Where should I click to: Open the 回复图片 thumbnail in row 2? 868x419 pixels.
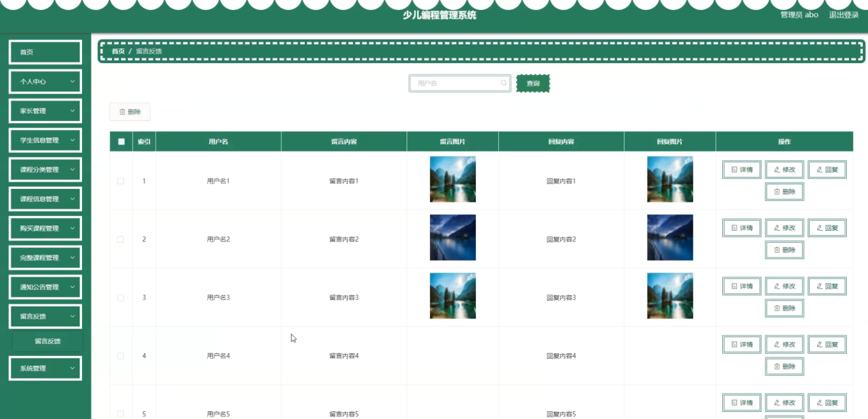point(670,237)
